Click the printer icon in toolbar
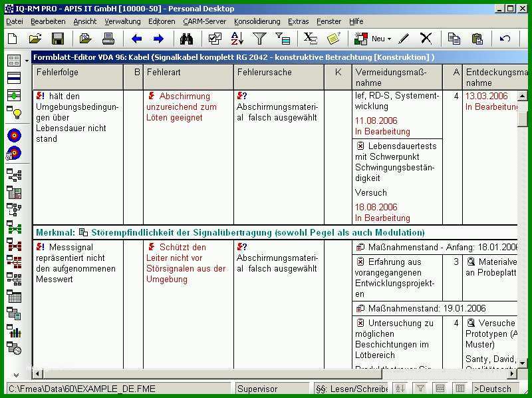Viewport: 532px width, 398px height. (108, 39)
